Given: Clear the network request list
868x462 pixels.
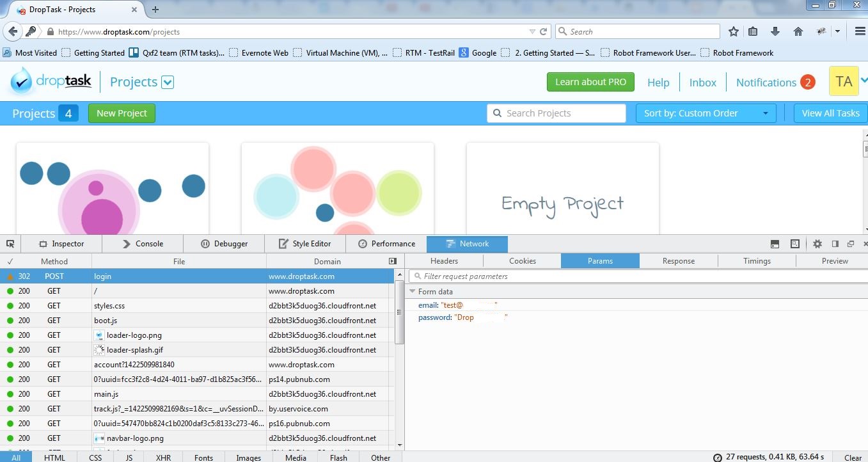Looking at the screenshot, I should (x=853, y=458).
